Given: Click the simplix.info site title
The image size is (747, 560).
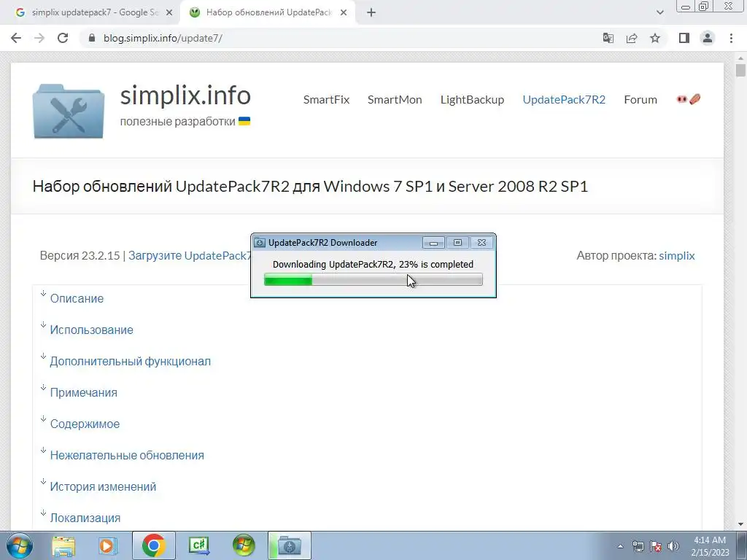Looking at the screenshot, I should point(185,96).
